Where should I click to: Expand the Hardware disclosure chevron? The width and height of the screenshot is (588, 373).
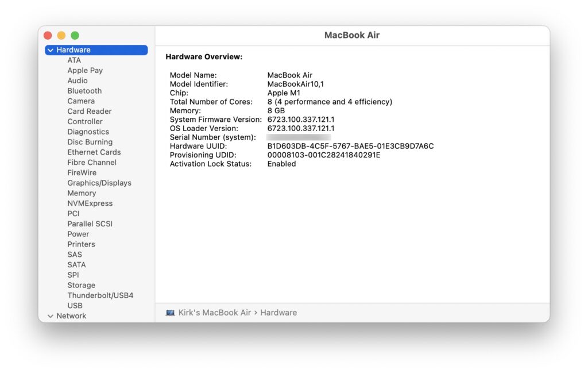51,50
